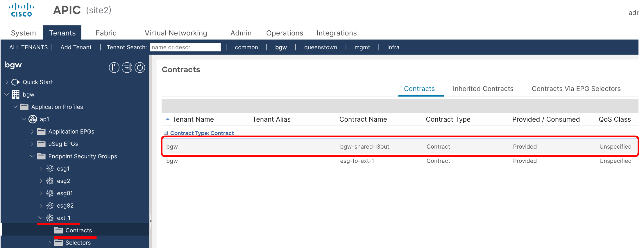Switch to Inherited Contracts tab

pos(483,89)
